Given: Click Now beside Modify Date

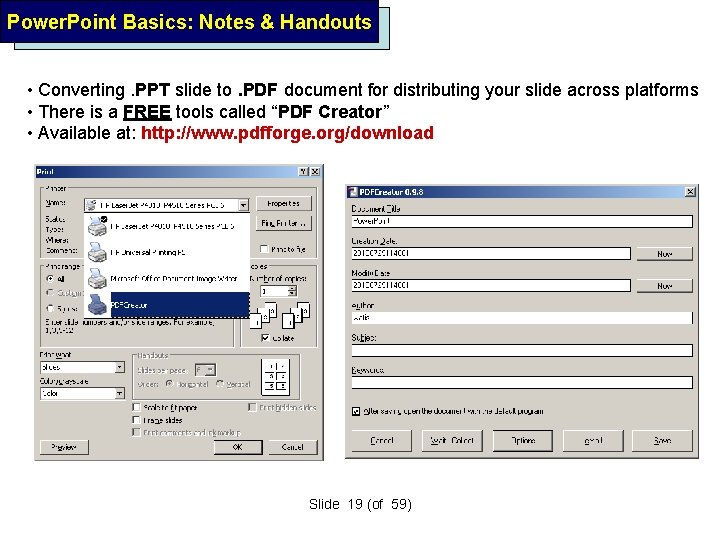Looking at the screenshot, I should [664, 286].
